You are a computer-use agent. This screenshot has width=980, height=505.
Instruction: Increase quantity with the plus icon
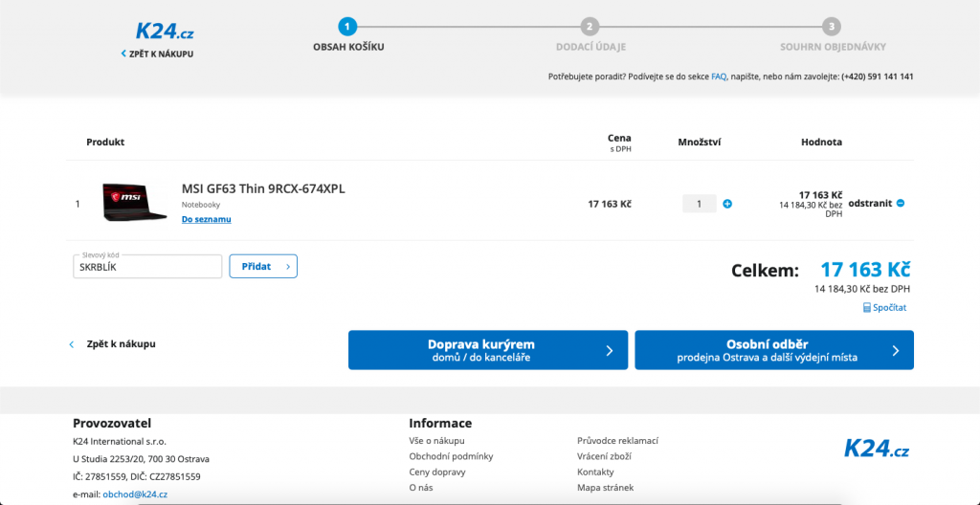(x=727, y=204)
